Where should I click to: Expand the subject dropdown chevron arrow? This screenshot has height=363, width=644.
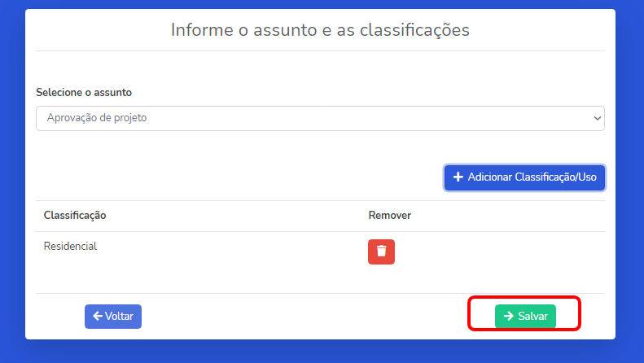(x=597, y=118)
